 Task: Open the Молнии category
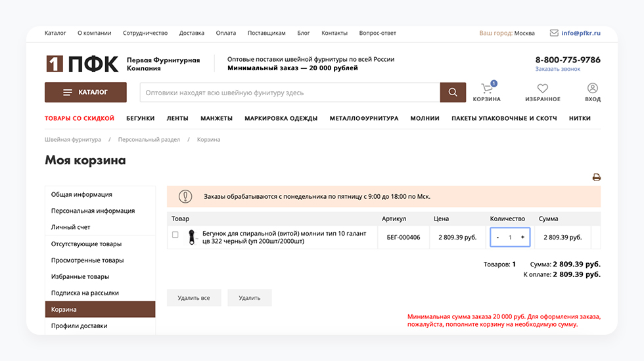point(425,118)
